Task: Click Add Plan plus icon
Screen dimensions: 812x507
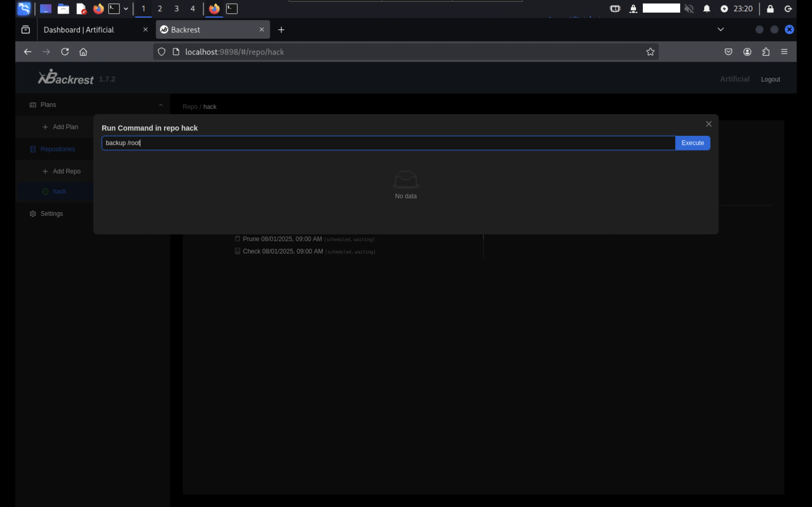Action: pos(45,127)
